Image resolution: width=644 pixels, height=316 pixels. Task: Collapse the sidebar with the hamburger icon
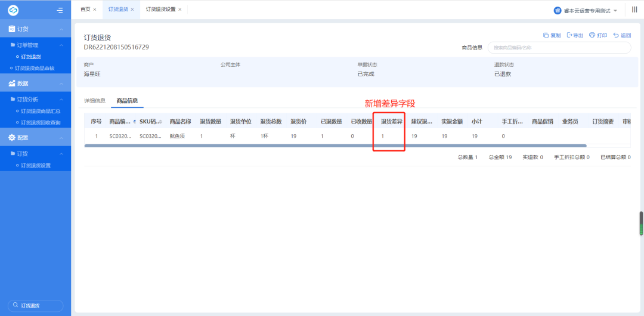[60, 10]
